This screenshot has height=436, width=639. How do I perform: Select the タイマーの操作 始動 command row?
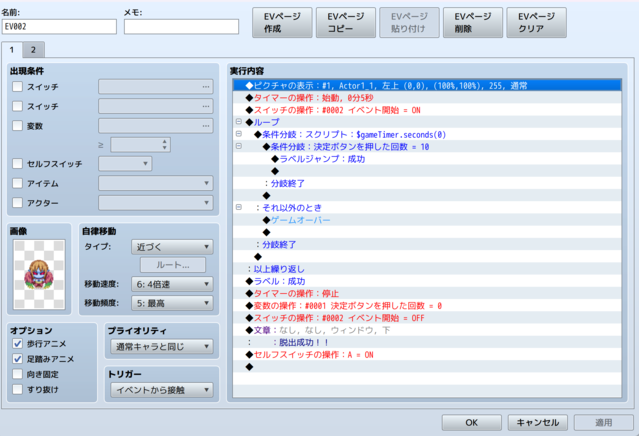pos(427,98)
